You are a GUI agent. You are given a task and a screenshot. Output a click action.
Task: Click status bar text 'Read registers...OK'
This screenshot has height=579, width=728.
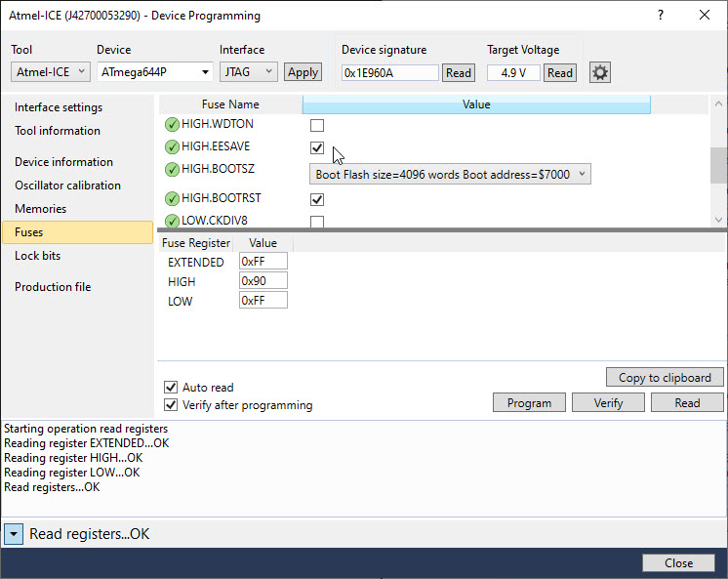click(89, 534)
